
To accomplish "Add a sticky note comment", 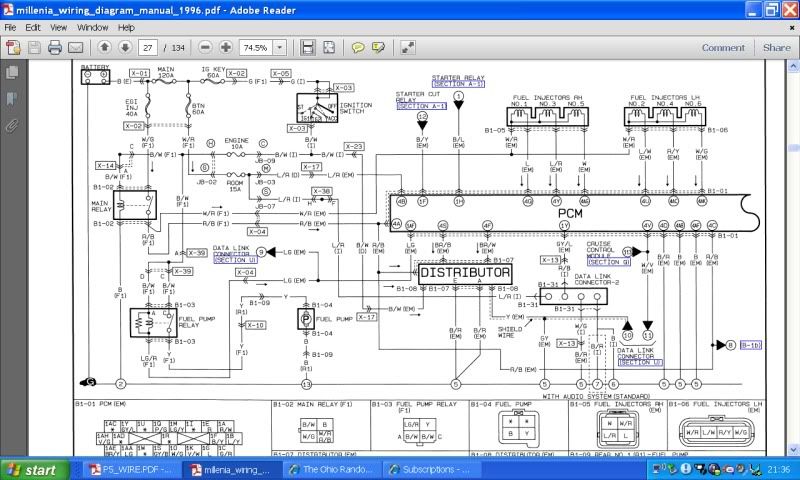I will [x=358, y=47].
